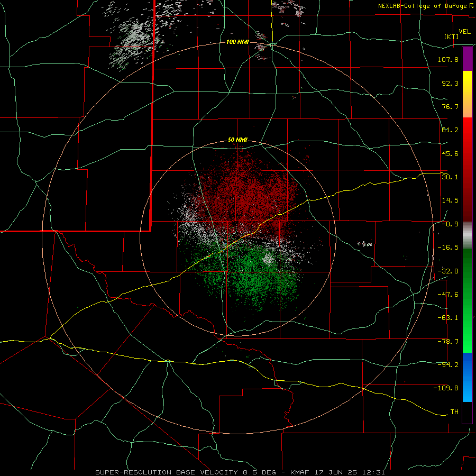The height and width of the screenshot is (476, 476).
Task: Click the small white echo cluster east of 50 NMI ring
Action: [365, 243]
